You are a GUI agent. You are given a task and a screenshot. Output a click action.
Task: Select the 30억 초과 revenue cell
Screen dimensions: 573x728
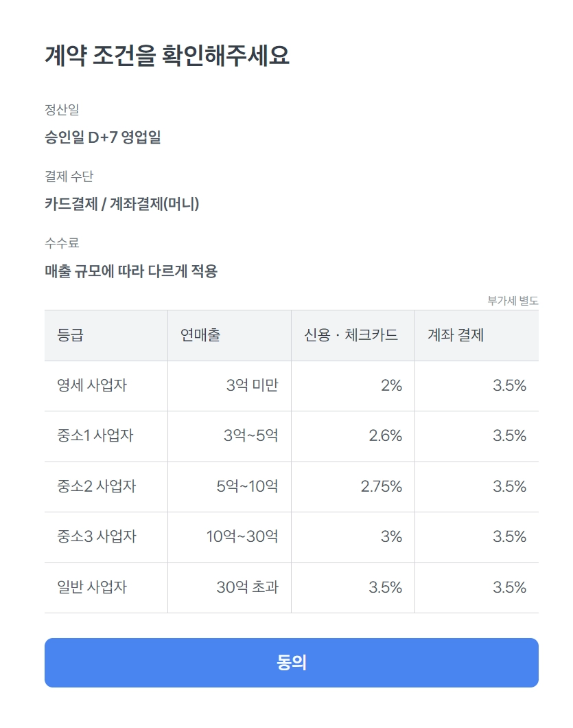247,587
